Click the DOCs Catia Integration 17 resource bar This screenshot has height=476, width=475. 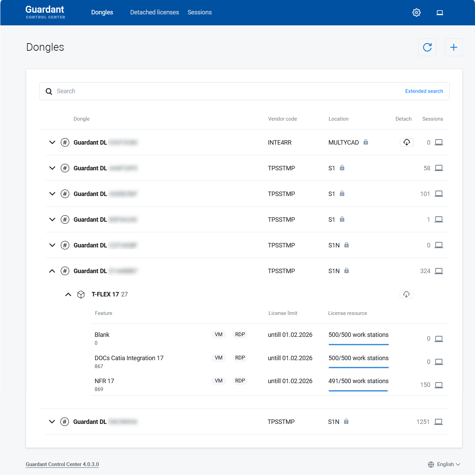(359, 368)
